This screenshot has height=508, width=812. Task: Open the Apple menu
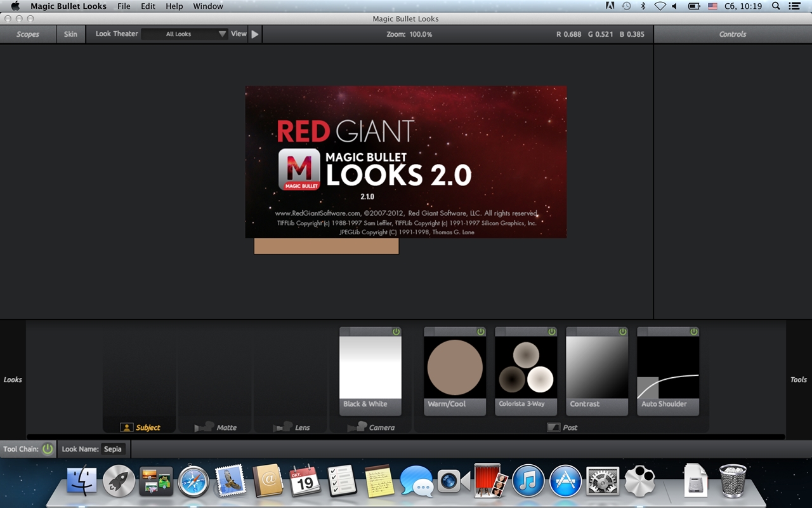pyautogui.click(x=15, y=6)
